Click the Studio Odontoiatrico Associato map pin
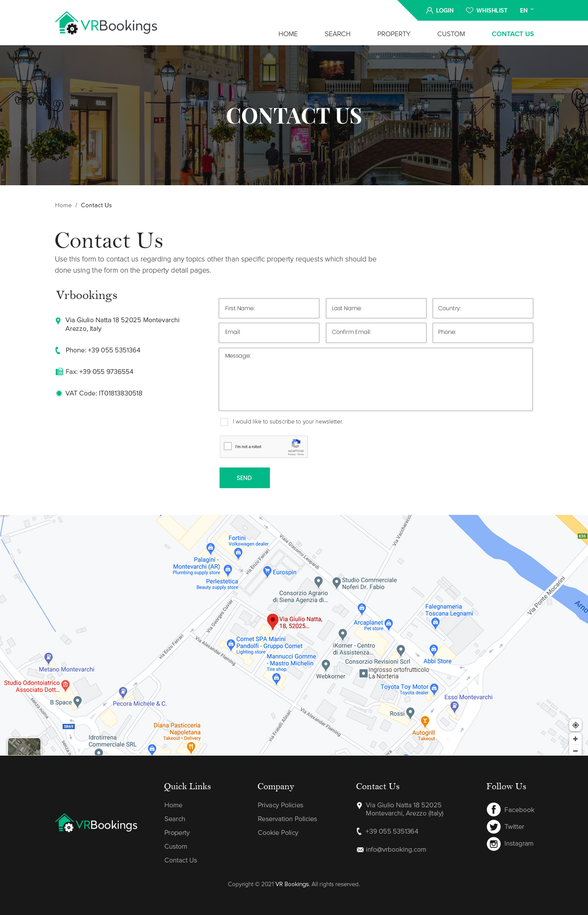Viewport: 588px width, 915px height. coord(65,685)
